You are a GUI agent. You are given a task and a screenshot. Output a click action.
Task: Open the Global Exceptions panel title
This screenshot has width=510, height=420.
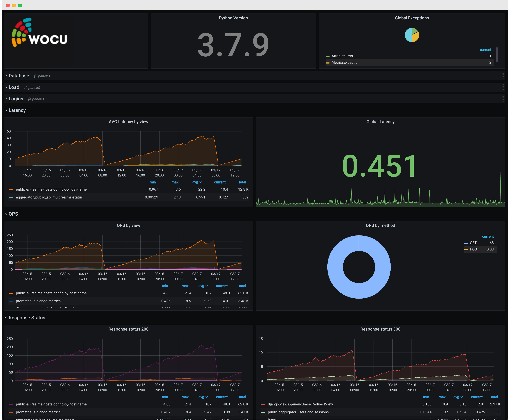tap(412, 18)
